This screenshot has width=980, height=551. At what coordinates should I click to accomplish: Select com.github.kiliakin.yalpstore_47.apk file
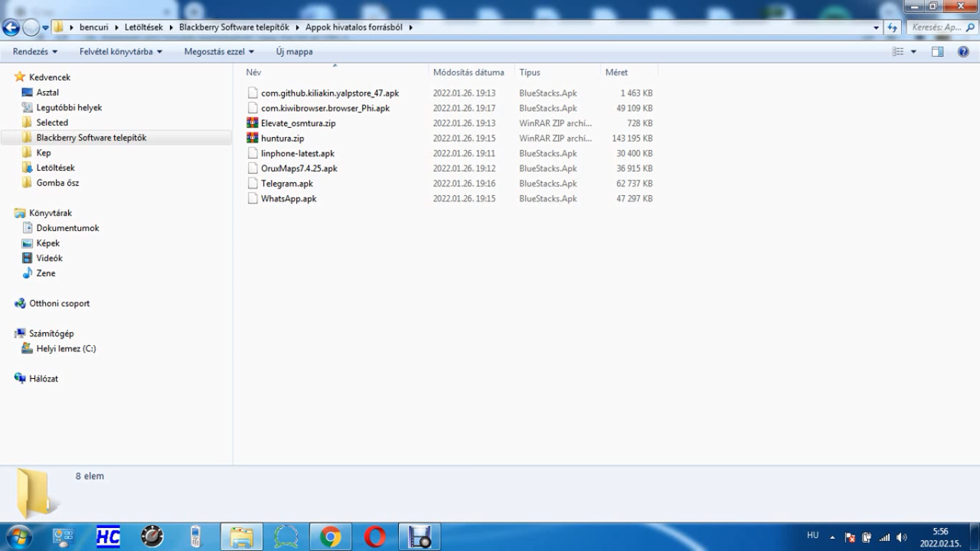(330, 93)
